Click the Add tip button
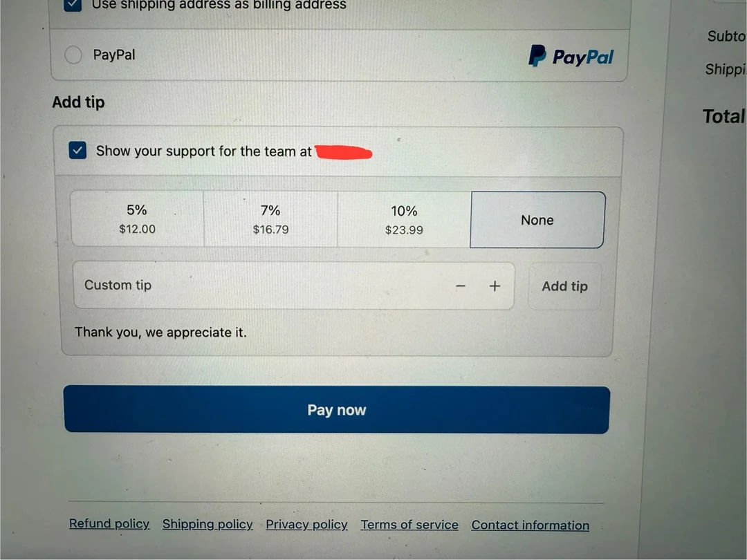The width and height of the screenshot is (747, 560). click(564, 286)
